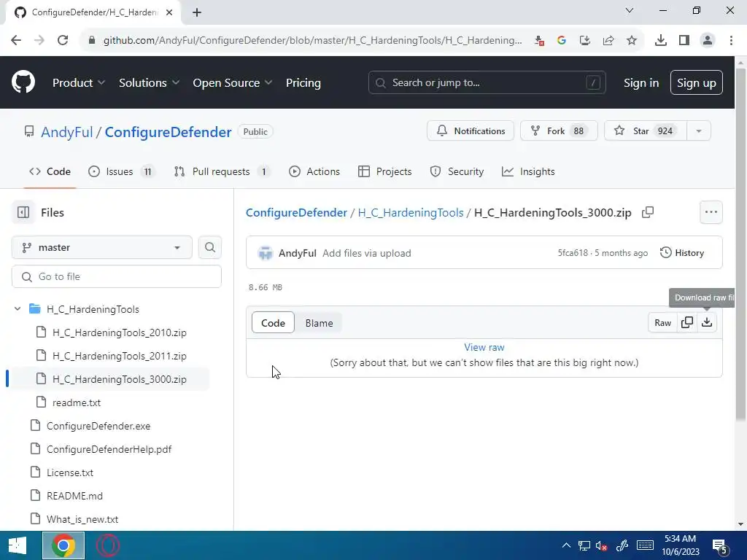The height and width of the screenshot is (560, 747).
Task: Click Sign in
Action: (x=641, y=83)
